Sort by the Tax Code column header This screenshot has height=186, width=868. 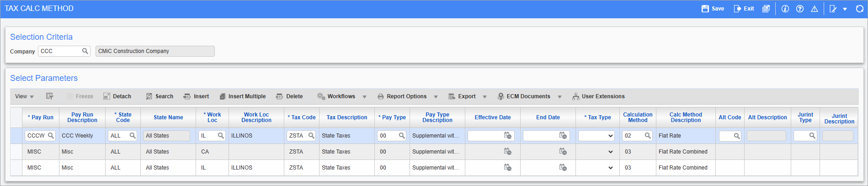pos(302,117)
